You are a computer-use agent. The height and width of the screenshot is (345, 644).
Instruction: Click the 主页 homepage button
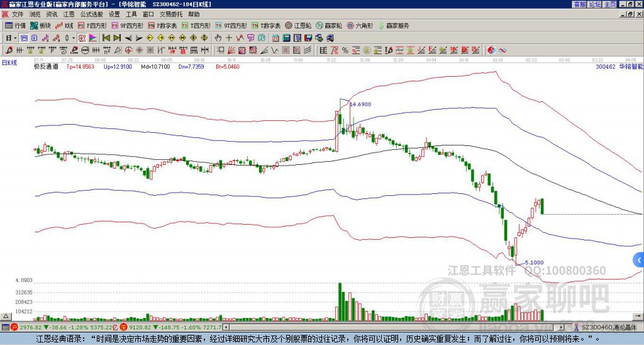tap(609, 4)
